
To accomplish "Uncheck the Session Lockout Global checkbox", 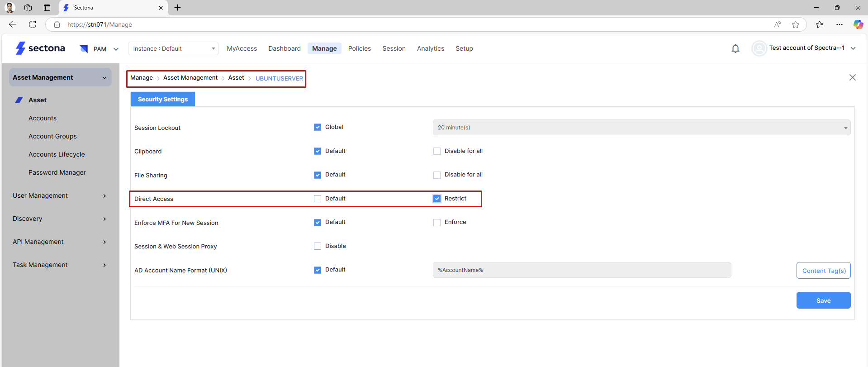I will point(318,127).
